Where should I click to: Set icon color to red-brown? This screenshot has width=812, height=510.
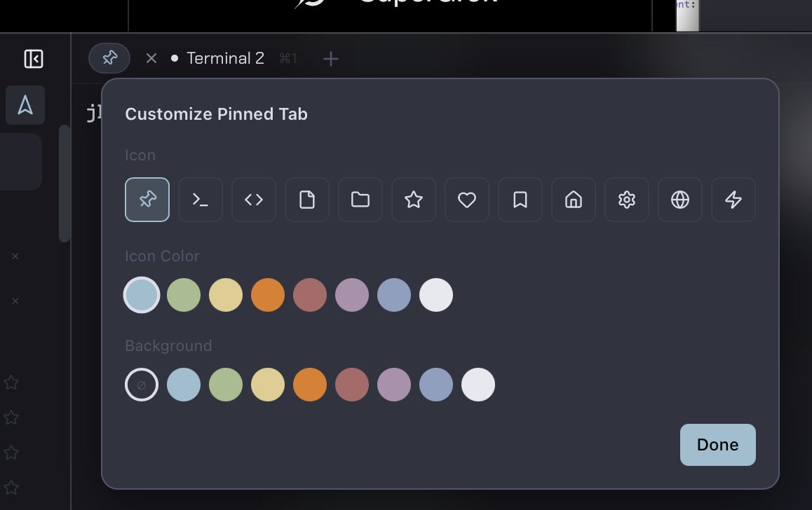click(310, 295)
